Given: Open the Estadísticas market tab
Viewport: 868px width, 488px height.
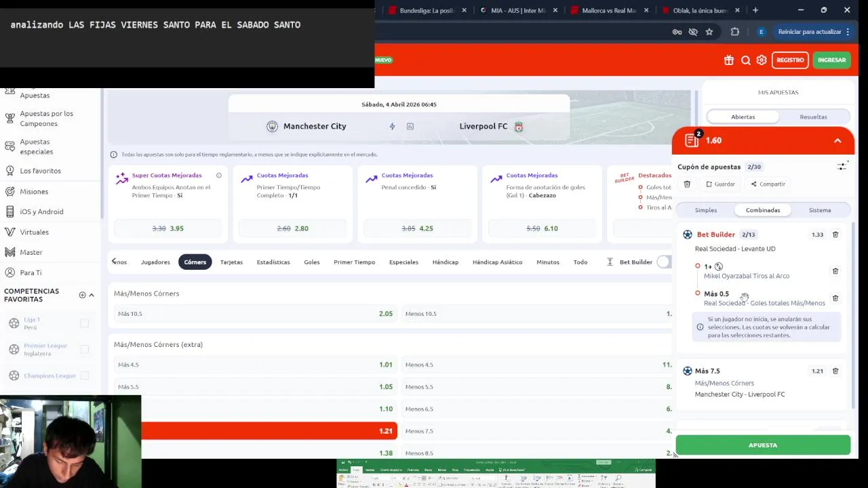Looking at the screenshot, I should [273, 262].
